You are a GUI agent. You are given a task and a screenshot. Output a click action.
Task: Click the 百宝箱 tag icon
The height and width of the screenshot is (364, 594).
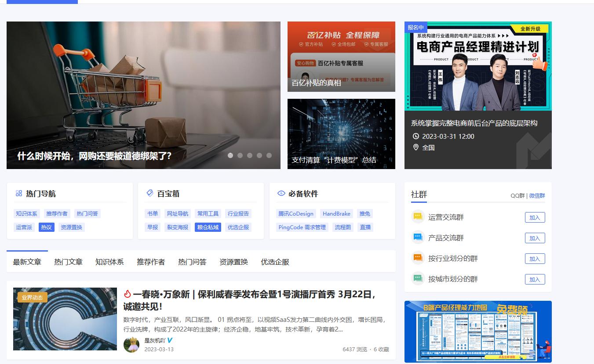(x=150, y=193)
